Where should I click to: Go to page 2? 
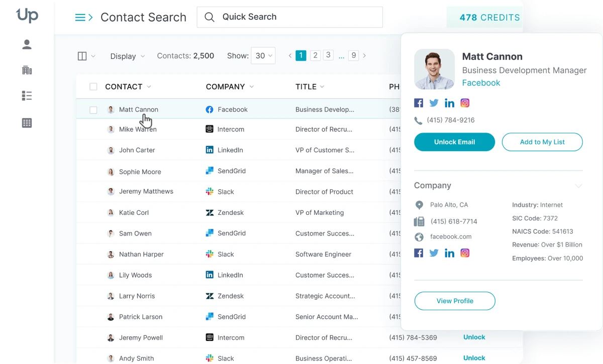pyautogui.click(x=316, y=55)
